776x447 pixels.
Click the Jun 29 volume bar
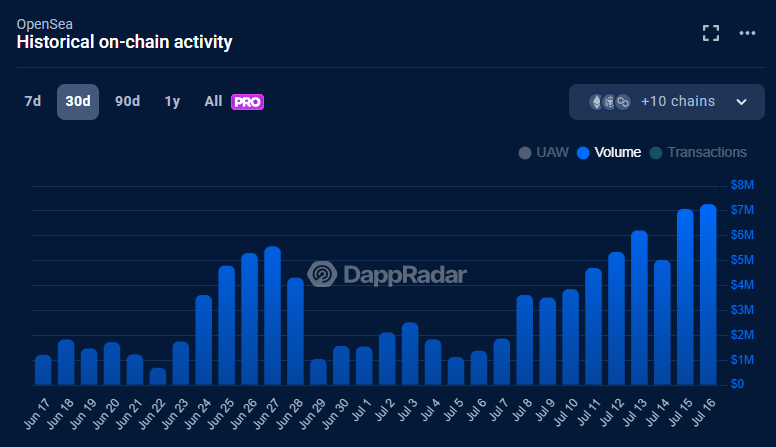tap(318, 372)
